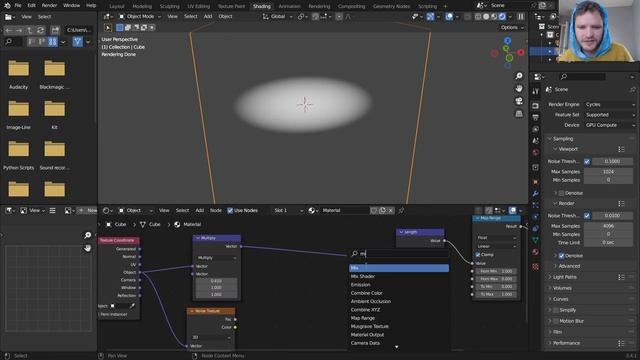Click file browser back arrow
Viewport: 640px width, 360px height.
pyautogui.click(x=9, y=30)
